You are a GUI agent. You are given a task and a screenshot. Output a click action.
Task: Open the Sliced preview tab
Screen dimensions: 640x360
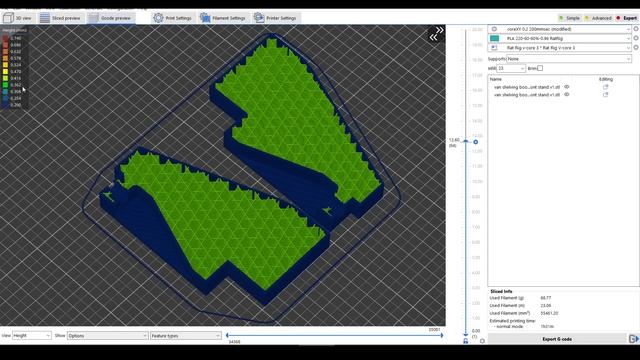(60, 18)
